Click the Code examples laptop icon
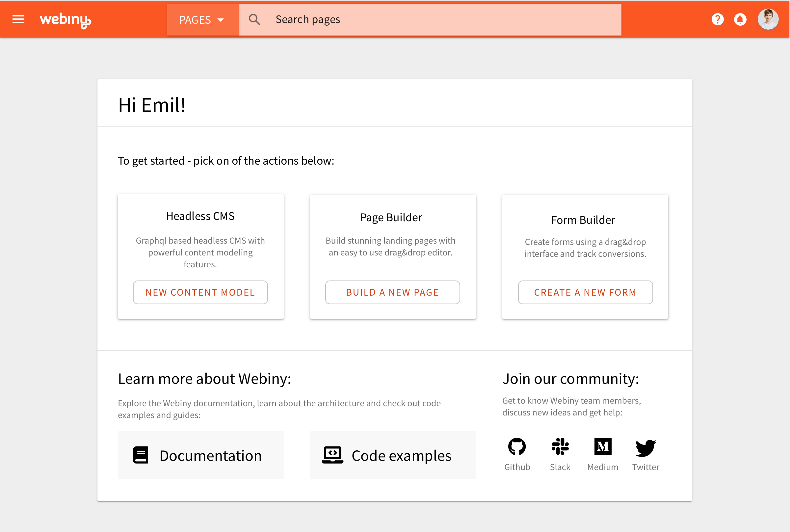This screenshot has height=532, width=790. [333, 455]
